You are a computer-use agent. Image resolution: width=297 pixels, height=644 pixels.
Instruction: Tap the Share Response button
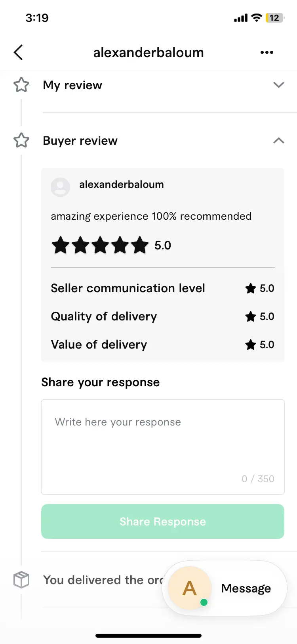click(x=163, y=521)
